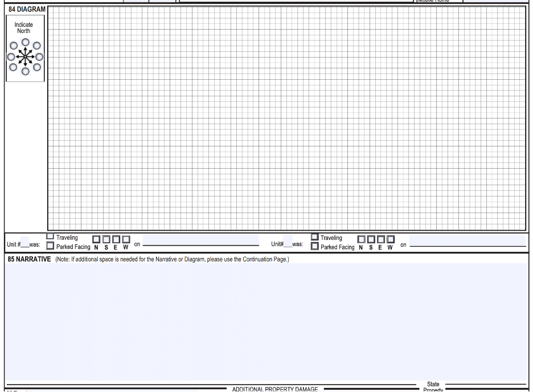The width and height of the screenshot is (533, 392).
Task: Click the first Unit # number field
Action: point(25,242)
